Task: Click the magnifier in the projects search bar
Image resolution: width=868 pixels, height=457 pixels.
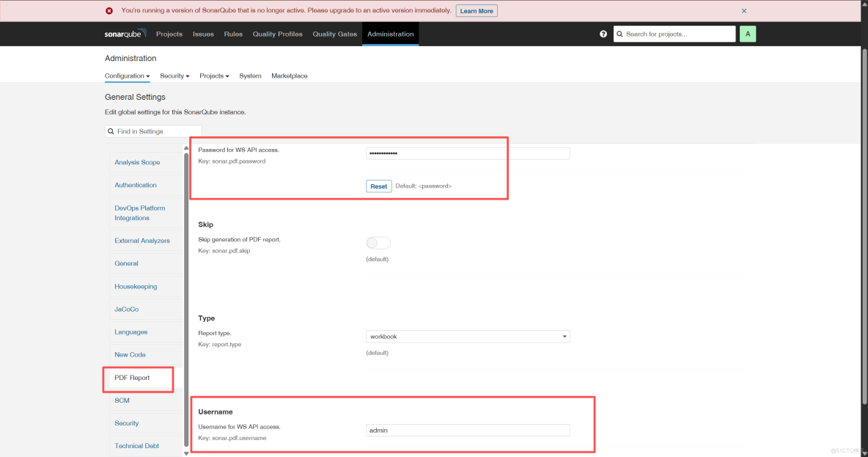Action: pyautogui.click(x=619, y=34)
